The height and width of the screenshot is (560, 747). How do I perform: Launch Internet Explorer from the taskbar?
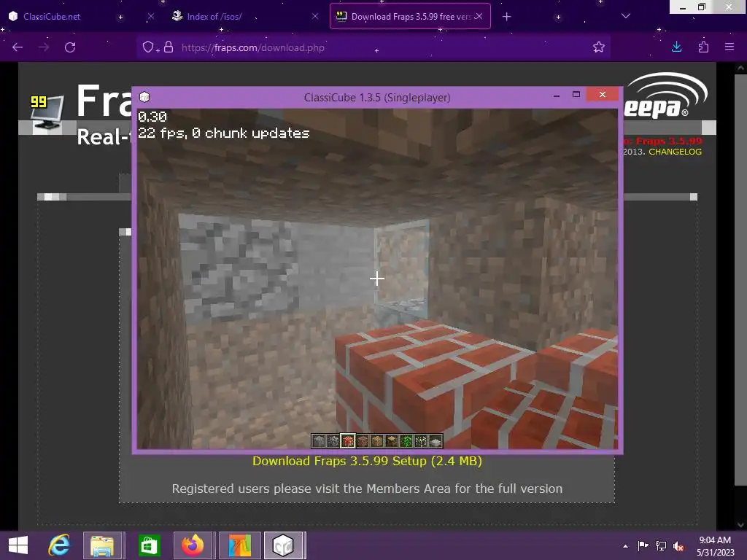pos(59,545)
